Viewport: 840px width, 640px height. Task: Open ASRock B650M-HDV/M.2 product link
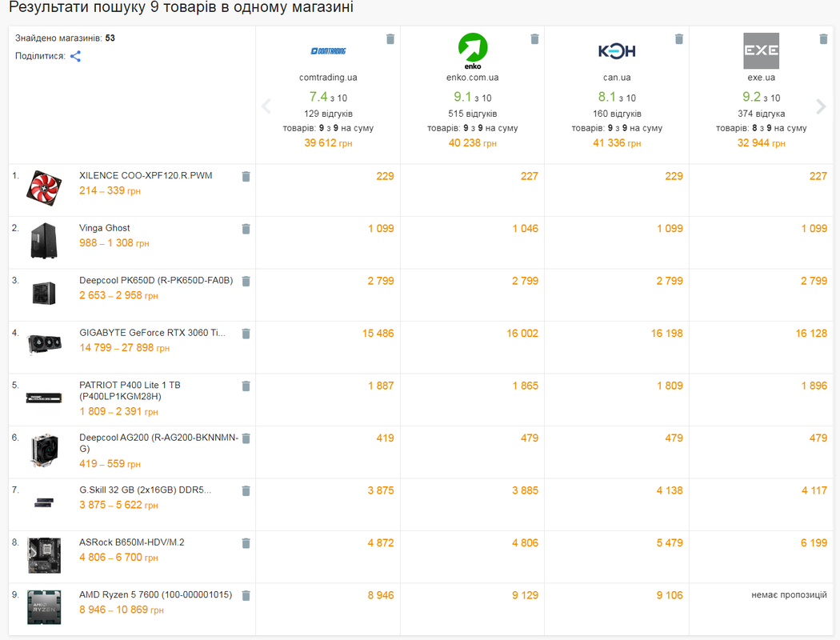click(132, 542)
